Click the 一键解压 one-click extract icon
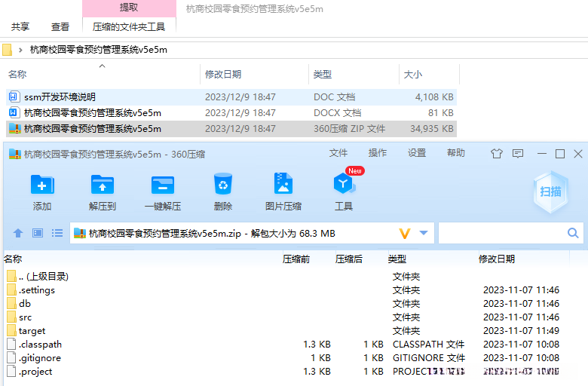Image resolution: width=588 pixels, height=386 pixels. 163,185
